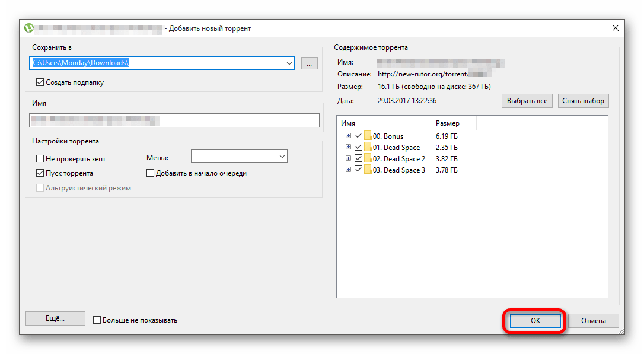Click the torrent name input field
644x354 pixels.
click(x=174, y=120)
